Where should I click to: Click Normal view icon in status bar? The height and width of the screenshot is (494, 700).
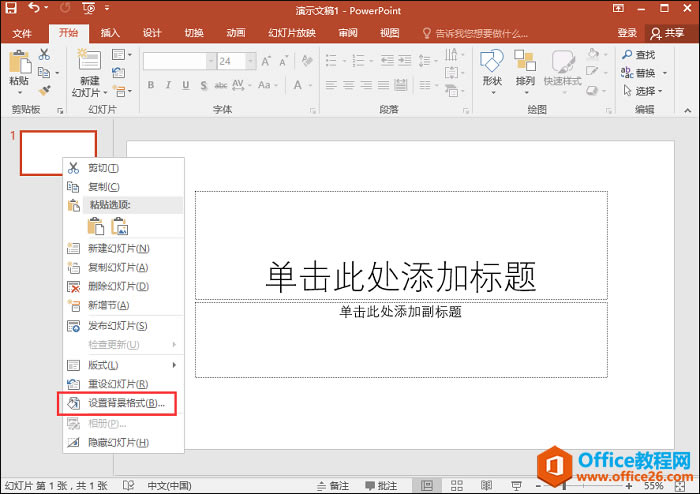tap(426, 486)
